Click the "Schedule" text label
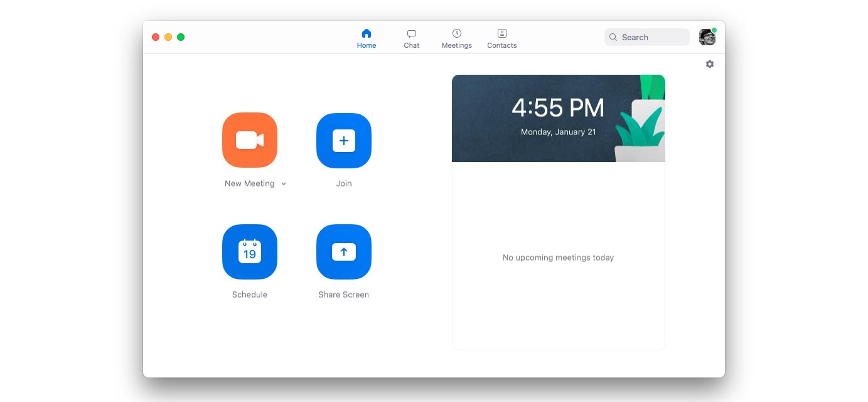The width and height of the screenshot is (868, 402). [249, 295]
